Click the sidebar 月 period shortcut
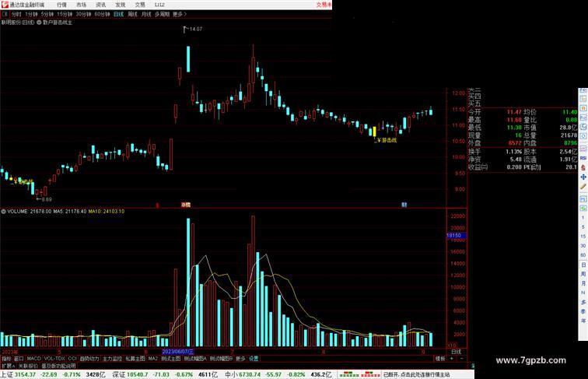This screenshot has width=588, height=379. tap(583, 284)
